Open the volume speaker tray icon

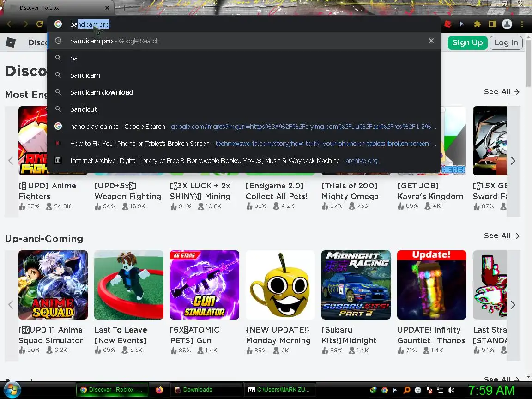[451, 390]
